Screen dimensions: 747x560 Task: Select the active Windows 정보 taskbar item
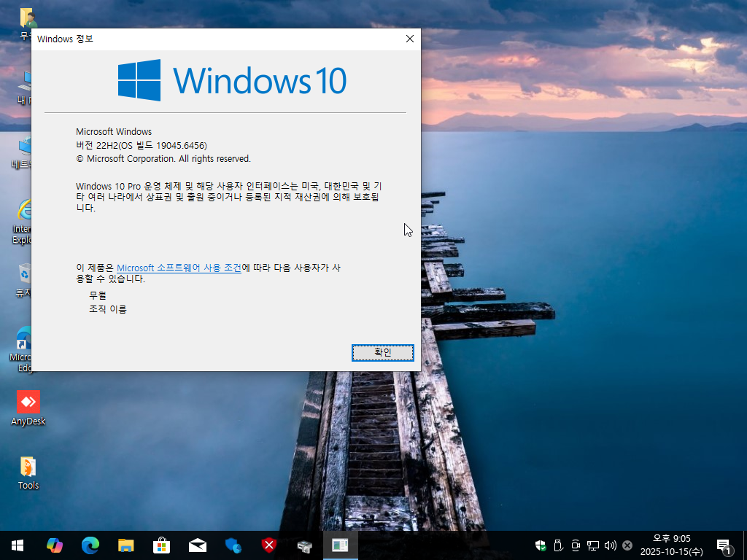click(340, 545)
